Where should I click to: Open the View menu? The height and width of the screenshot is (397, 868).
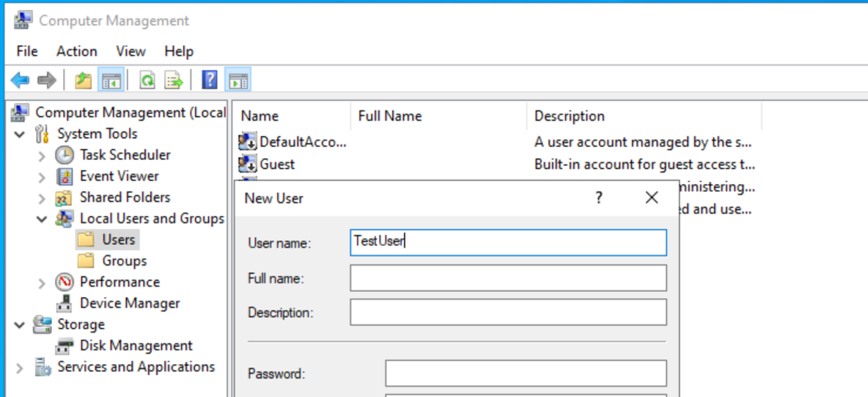130,51
